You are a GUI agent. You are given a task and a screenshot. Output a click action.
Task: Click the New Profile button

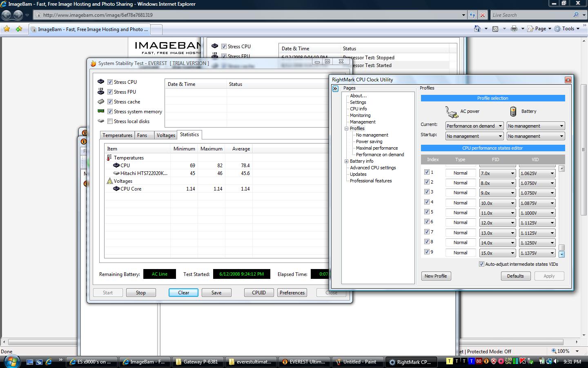pos(436,276)
